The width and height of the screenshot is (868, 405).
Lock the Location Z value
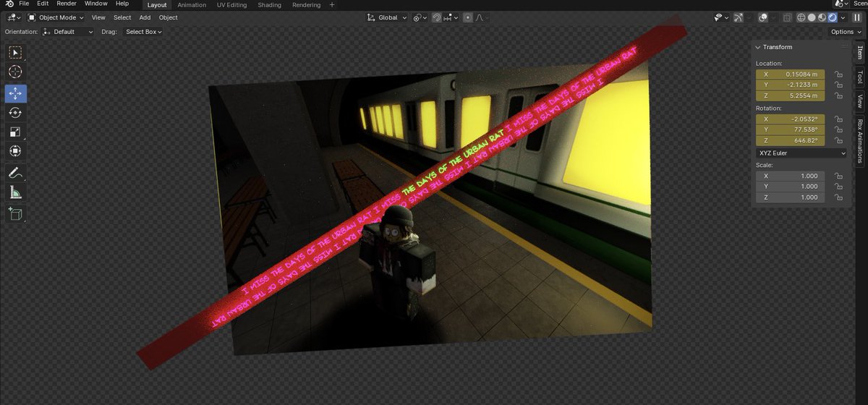pyautogui.click(x=837, y=95)
